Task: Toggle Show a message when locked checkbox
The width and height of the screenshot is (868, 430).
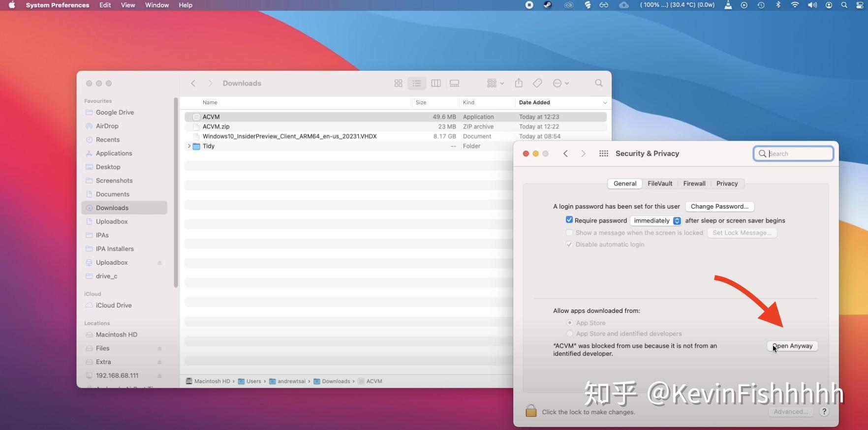Action: 569,233
